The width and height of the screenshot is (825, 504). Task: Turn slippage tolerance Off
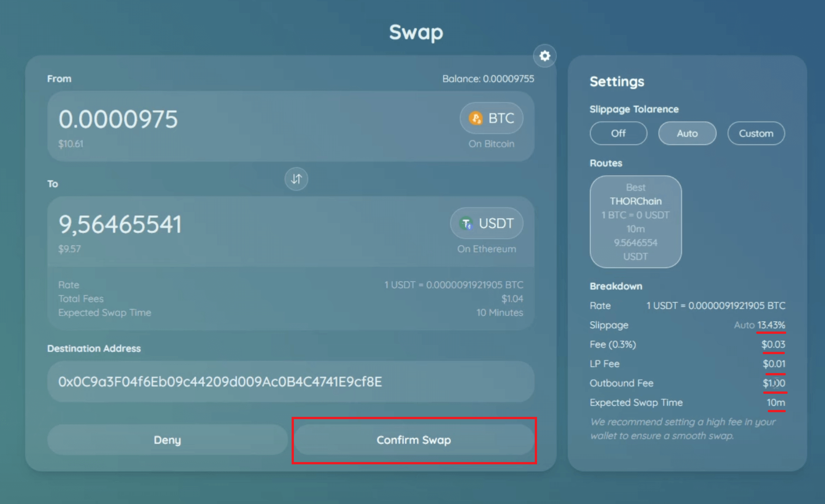(618, 133)
